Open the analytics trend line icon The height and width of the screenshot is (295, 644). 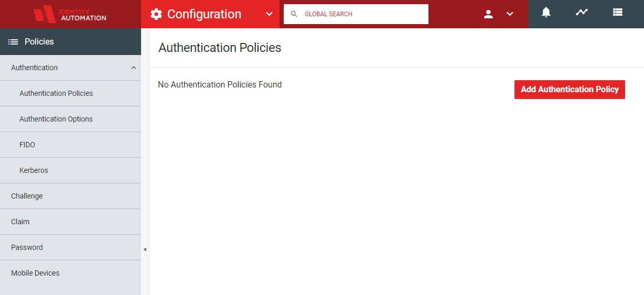click(x=582, y=12)
